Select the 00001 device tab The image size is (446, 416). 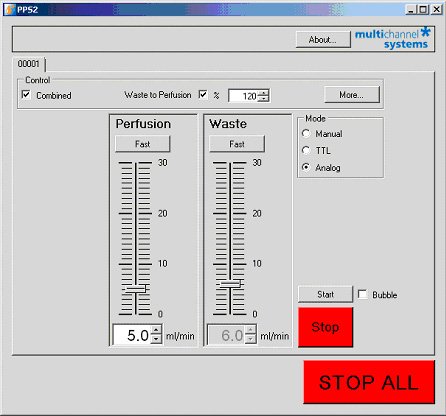(x=29, y=64)
